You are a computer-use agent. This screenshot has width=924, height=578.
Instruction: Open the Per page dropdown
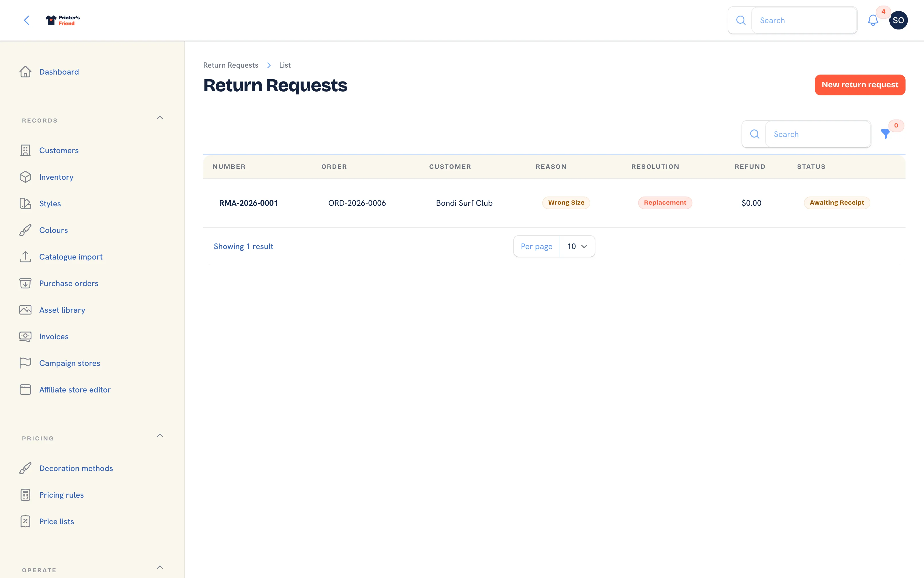[577, 246]
